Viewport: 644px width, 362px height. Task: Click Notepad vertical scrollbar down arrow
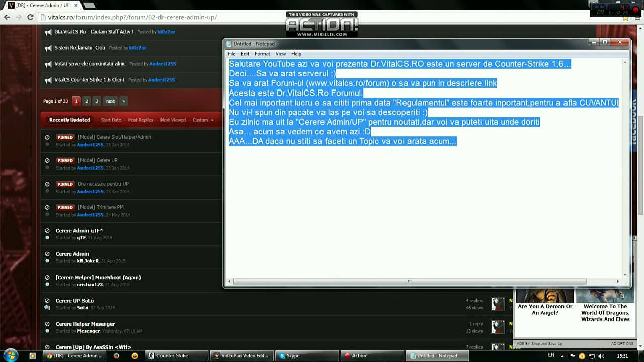click(625, 275)
